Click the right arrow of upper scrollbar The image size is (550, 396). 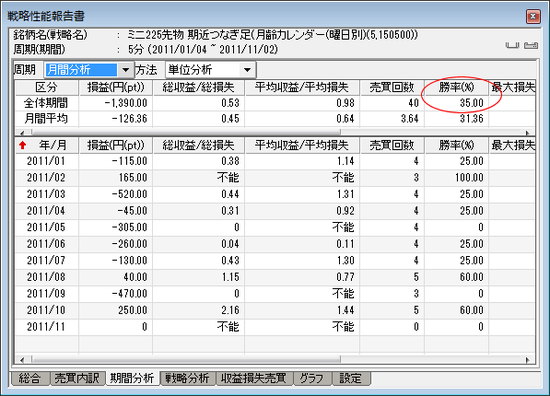point(527,132)
